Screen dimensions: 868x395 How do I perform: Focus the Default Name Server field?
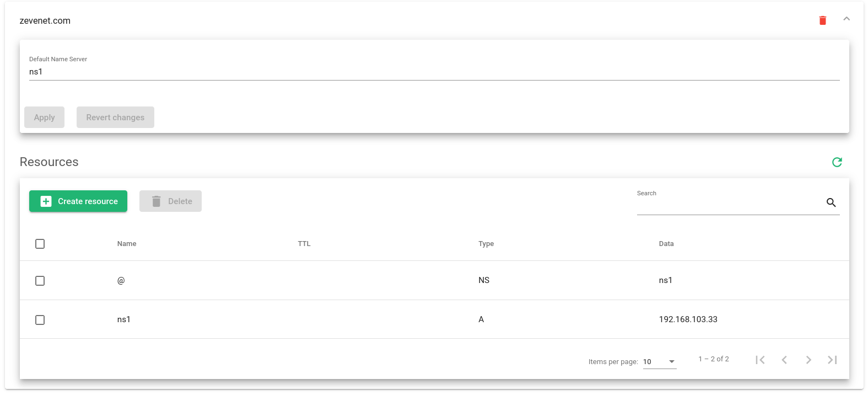tap(434, 72)
